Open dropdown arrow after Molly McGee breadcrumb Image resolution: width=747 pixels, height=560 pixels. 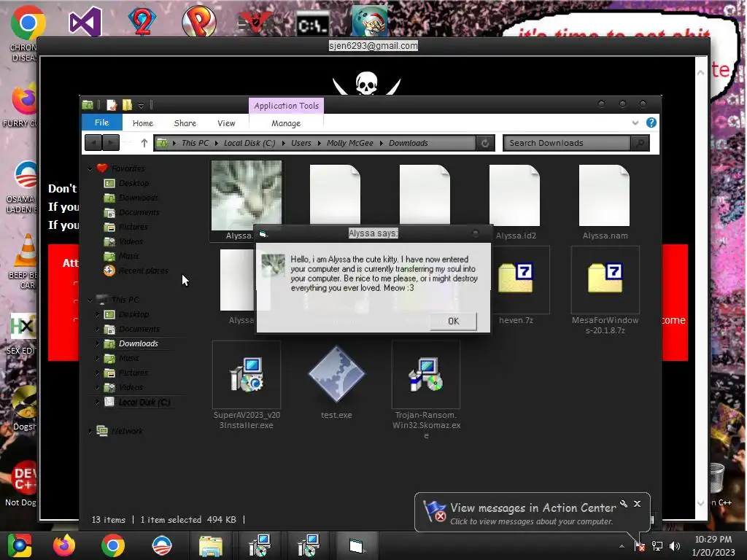click(x=381, y=143)
